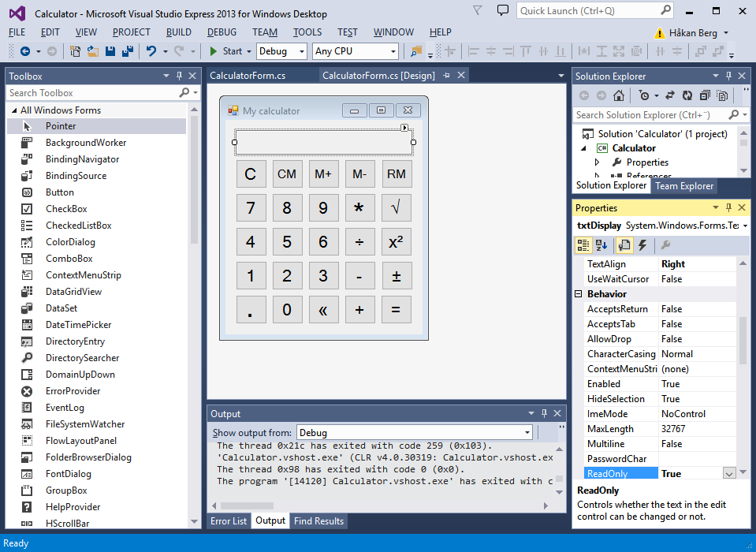Click the Search Solution Explorer field
Viewport: 756px width, 552px height.
(650, 115)
